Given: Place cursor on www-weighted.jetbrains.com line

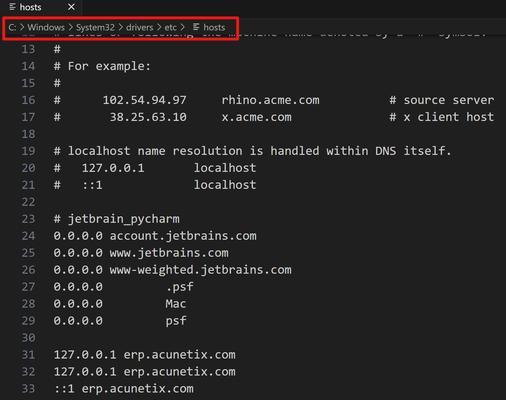Looking at the screenshot, I should 172,270.
